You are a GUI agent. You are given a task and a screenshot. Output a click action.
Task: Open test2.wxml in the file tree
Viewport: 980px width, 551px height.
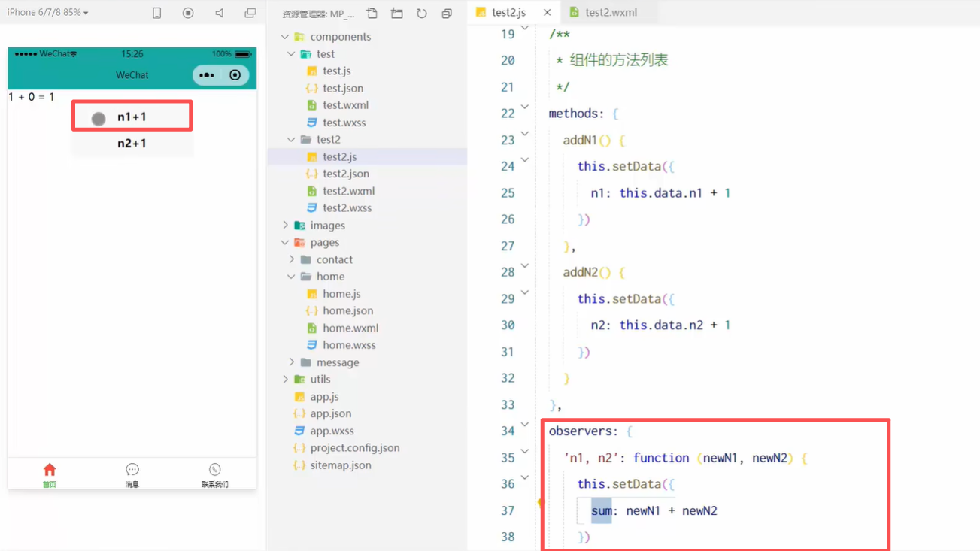point(348,191)
